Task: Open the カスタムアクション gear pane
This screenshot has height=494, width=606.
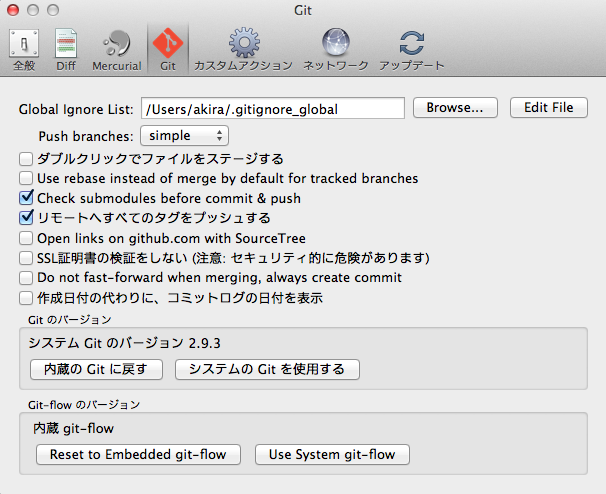Action: [x=243, y=49]
